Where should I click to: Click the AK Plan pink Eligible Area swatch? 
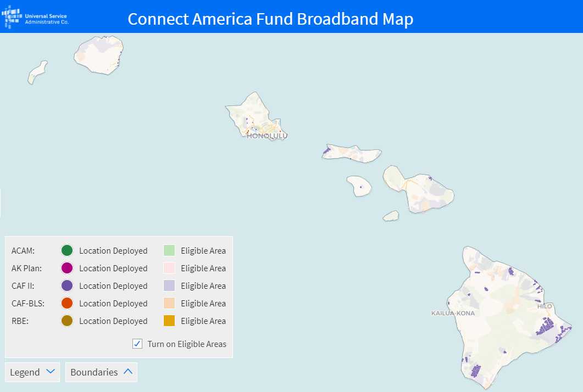[x=169, y=268]
